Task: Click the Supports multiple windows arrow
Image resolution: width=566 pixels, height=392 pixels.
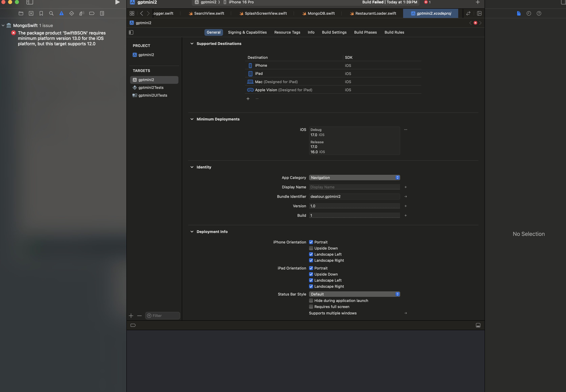Action: coord(405,313)
